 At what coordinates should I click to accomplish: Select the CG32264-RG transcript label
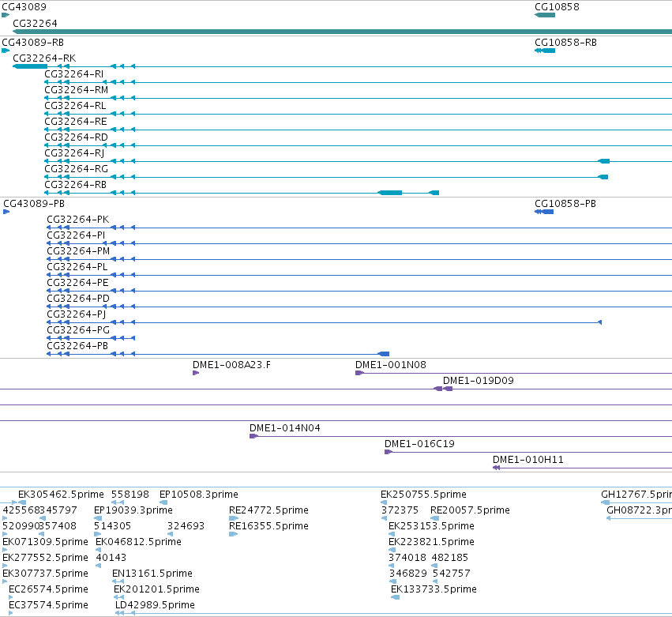click(x=77, y=169)
